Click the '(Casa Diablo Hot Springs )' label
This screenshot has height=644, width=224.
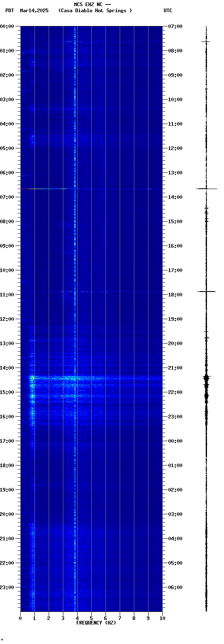click(x=95, y=11)
